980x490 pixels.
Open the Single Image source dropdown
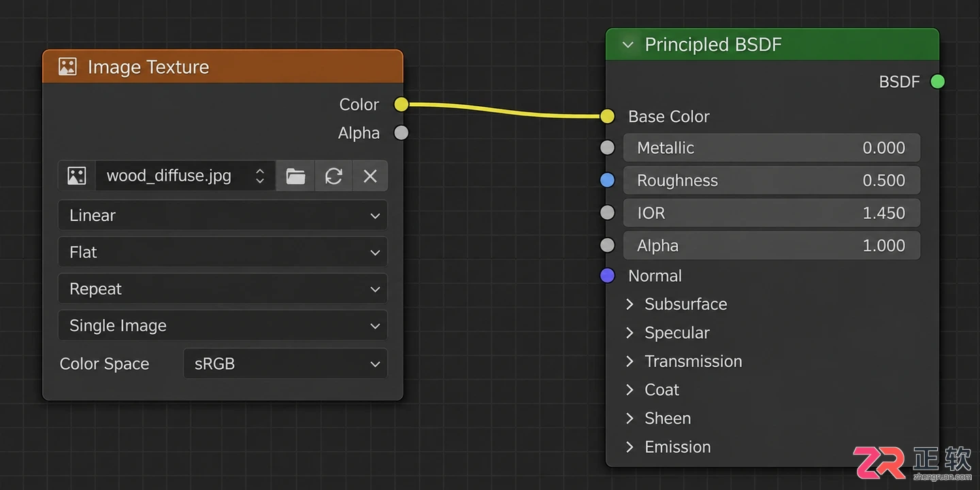click(223, 325)
